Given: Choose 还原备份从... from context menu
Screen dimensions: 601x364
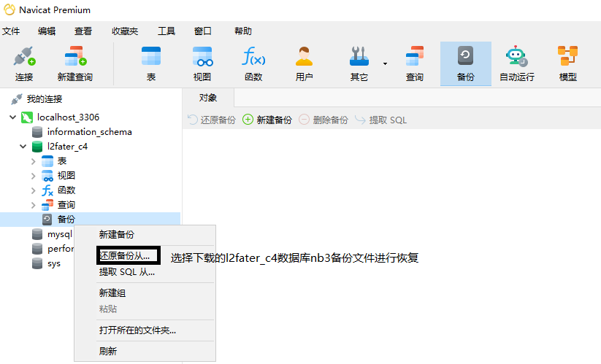Looking at the screenshot, I should (x=124, y=256).
